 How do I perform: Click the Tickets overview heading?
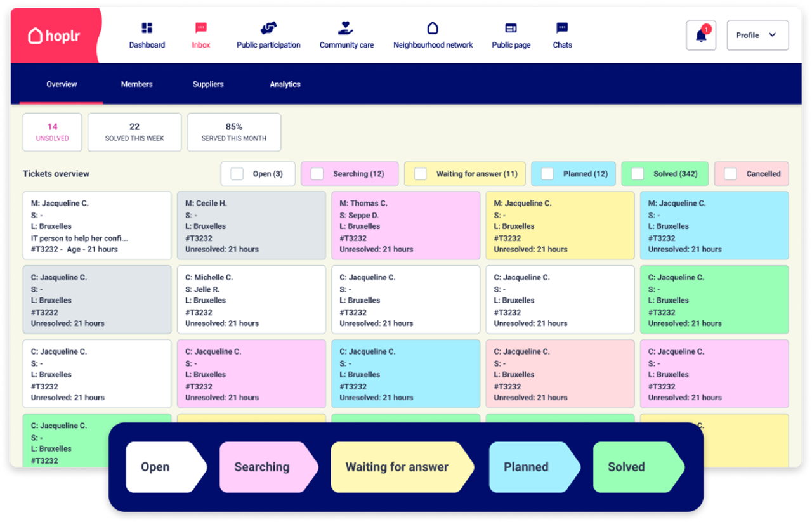(56, 174)
